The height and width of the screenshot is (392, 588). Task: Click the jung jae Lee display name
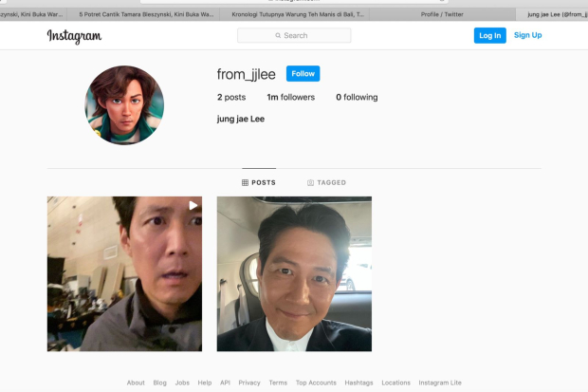click(x=241, y=119)
